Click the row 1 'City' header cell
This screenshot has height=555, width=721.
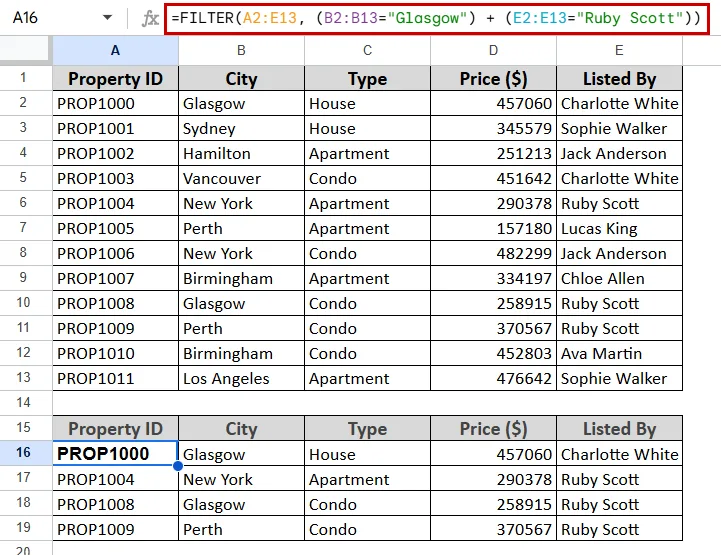click(241, 78)
